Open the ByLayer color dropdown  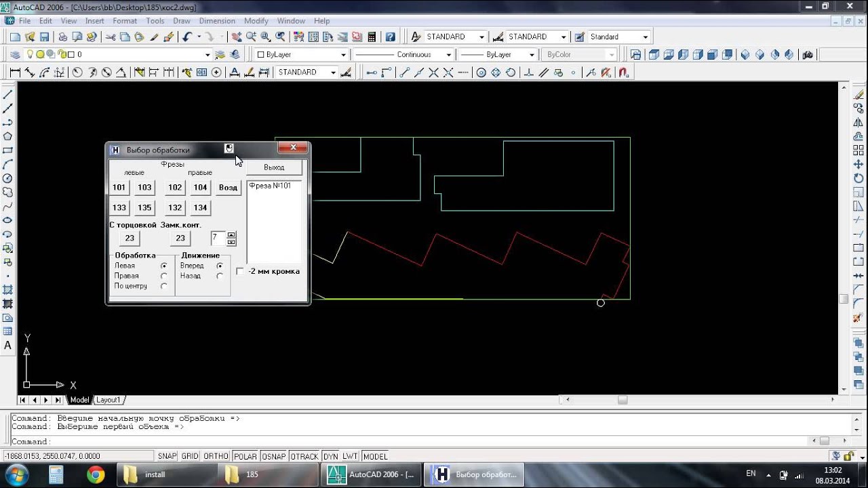coord(343,54)
